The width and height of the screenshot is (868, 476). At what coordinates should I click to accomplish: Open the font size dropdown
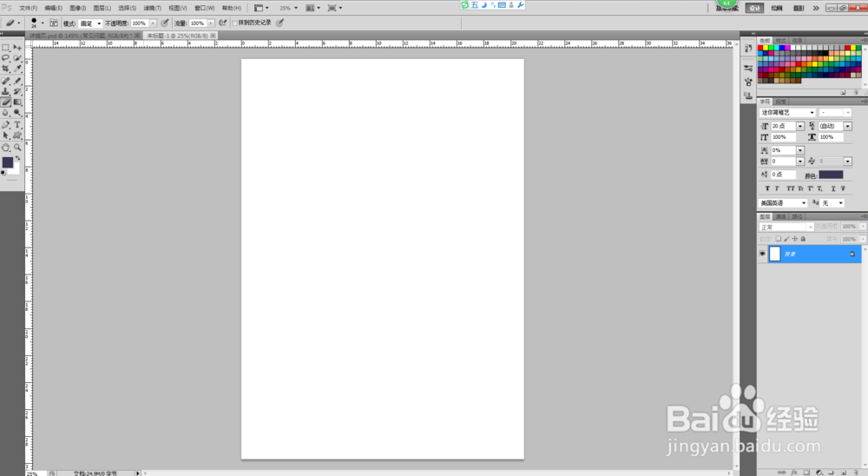800,126
